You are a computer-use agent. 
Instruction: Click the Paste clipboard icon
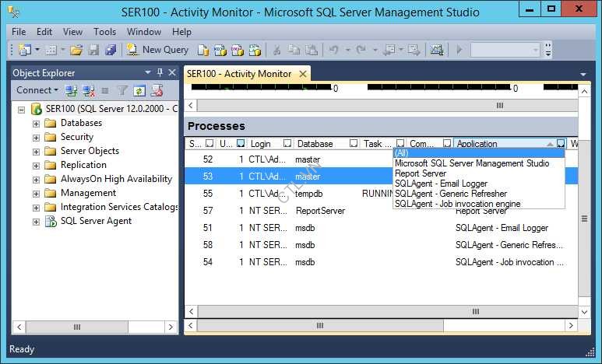coord(312,50)
